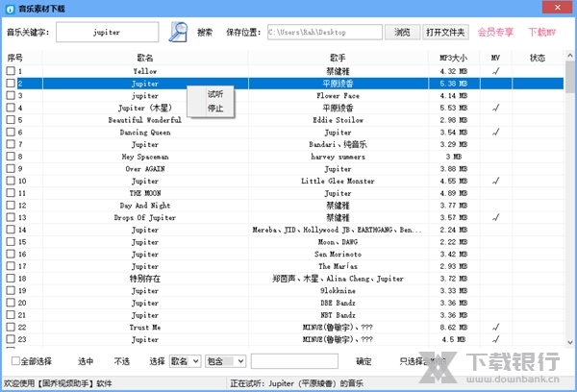Click the status text 正在试听 Jupiter
This screenshot has width=577, height=392.
click(x=296, y=383)
